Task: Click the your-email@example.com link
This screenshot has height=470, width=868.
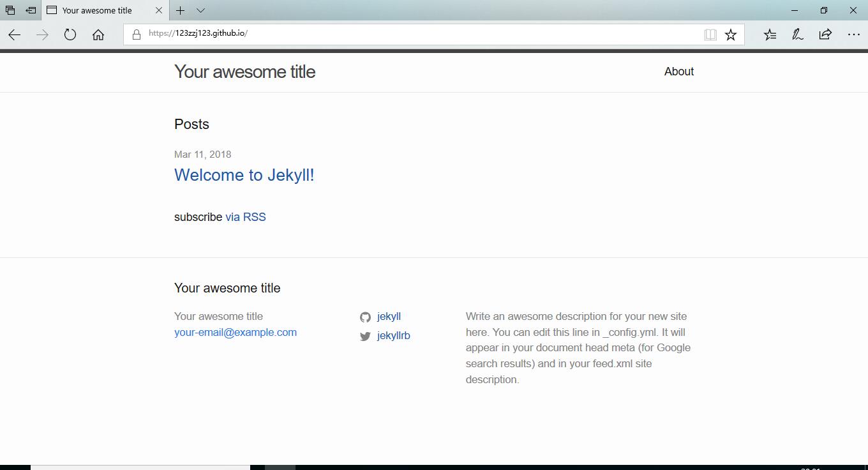Action: (x=236, y=332)
